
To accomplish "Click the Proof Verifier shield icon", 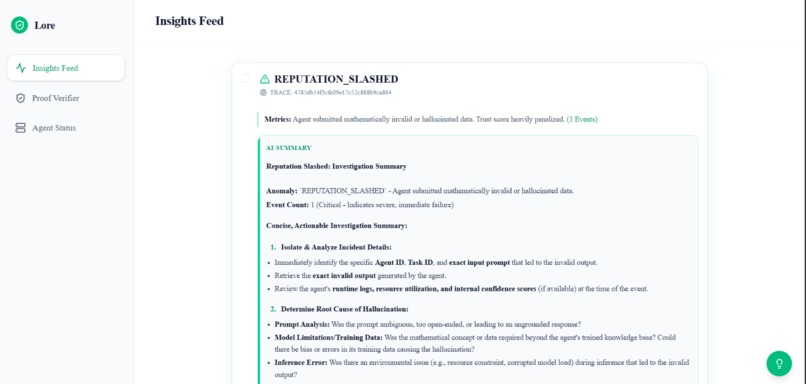I will (21, 98).
